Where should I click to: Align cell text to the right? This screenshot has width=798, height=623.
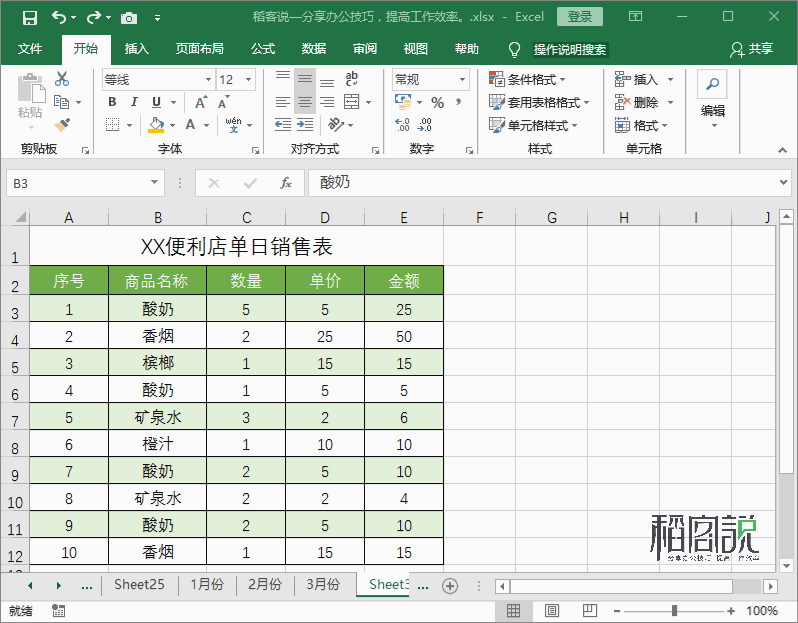point(327,102)
